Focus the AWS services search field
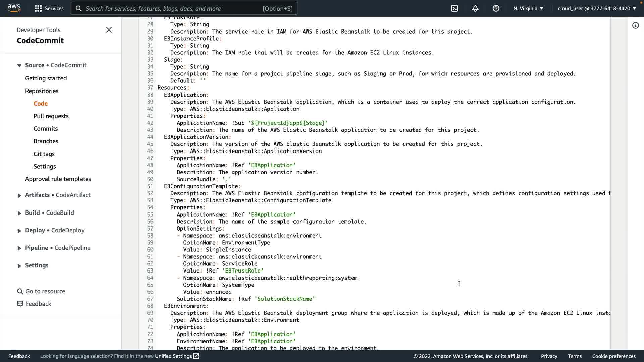This screenshot has width=644, height=362. click(184, 8)
